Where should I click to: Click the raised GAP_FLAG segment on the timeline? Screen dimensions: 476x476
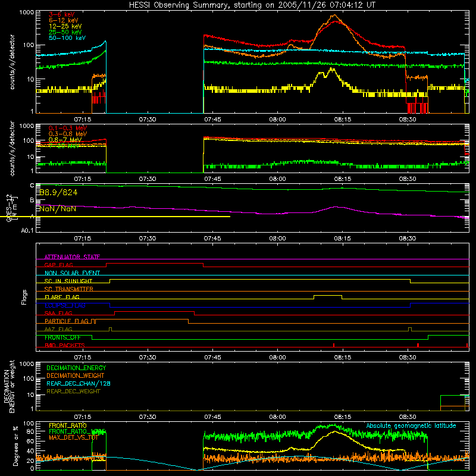click(x=155, y=263)
